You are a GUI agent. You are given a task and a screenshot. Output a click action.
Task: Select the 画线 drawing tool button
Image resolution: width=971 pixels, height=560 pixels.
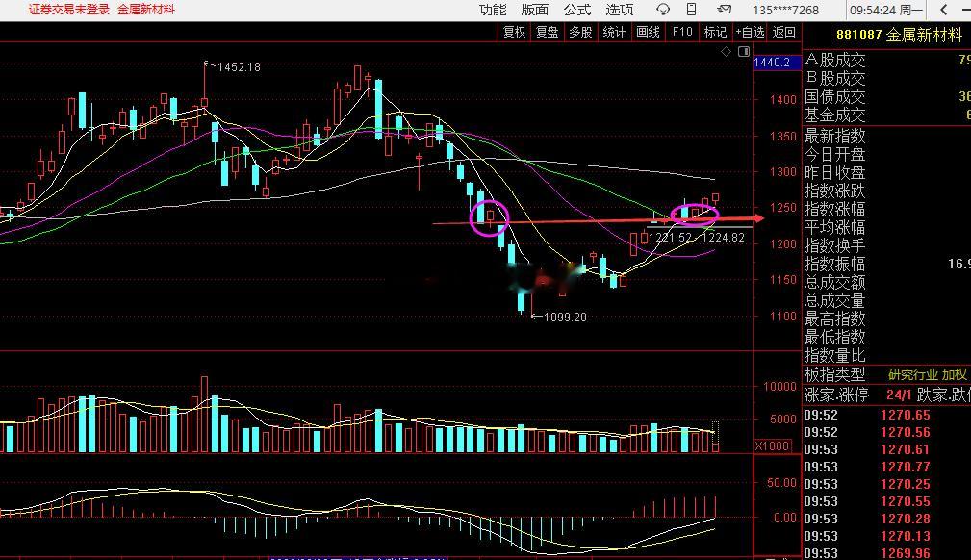(x=648, y=32)
